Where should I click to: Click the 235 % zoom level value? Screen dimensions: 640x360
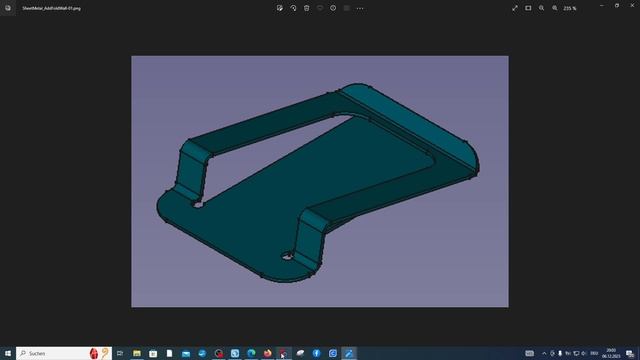[570, 8]
